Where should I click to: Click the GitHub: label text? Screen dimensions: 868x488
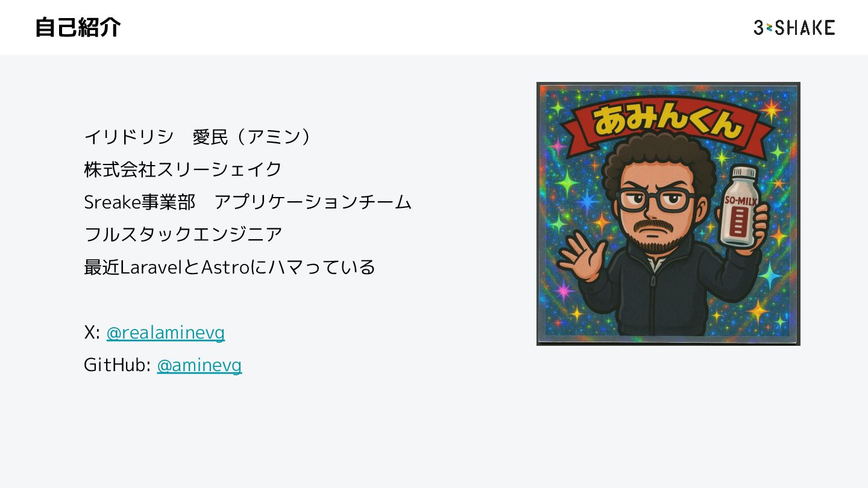pyautogui.click(x=117, y=365)
